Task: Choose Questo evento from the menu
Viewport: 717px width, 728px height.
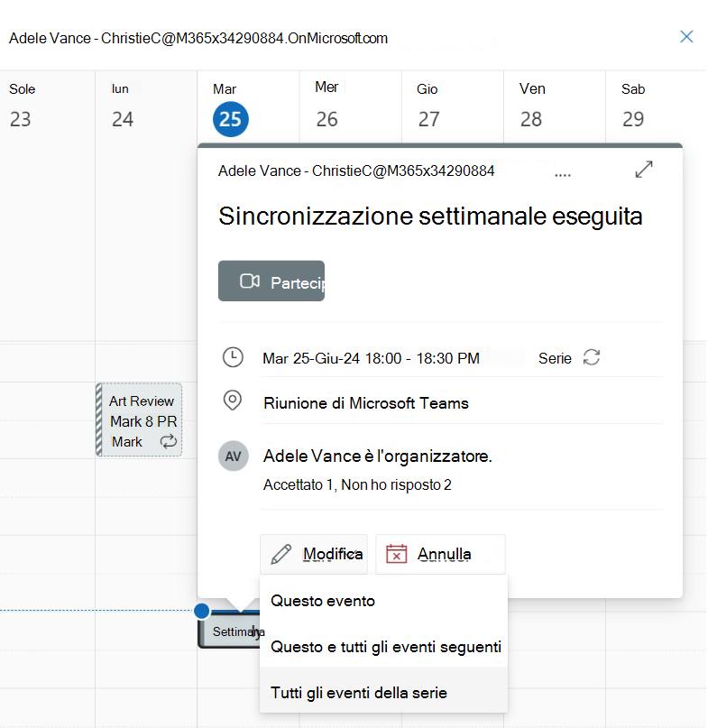Action: point(383,601)
